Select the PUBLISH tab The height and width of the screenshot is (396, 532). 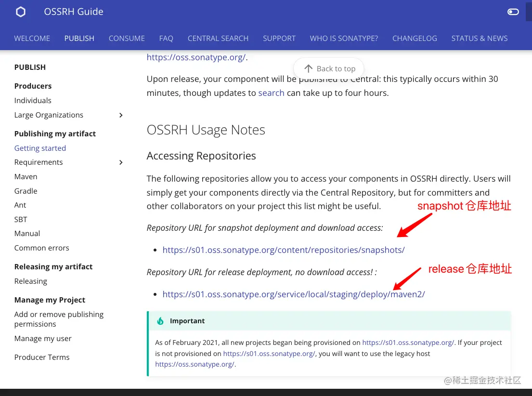tap(79, 39)
